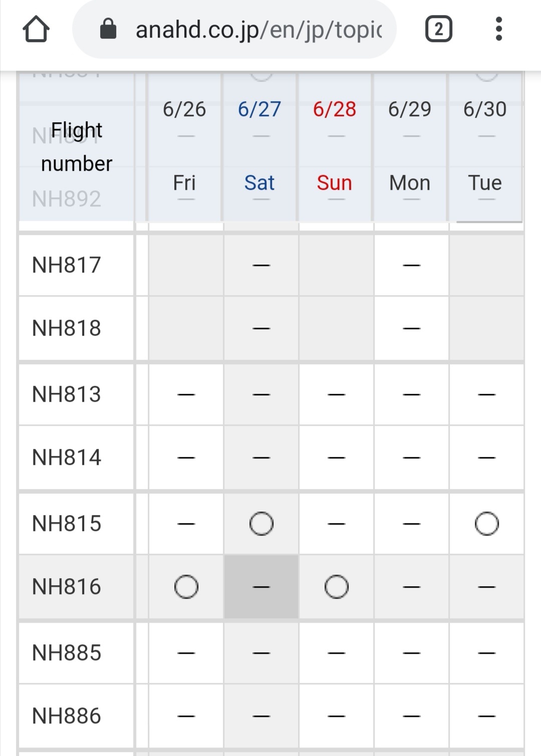
Task: Tap the padlock site security icon
Action: click(108, 30)
